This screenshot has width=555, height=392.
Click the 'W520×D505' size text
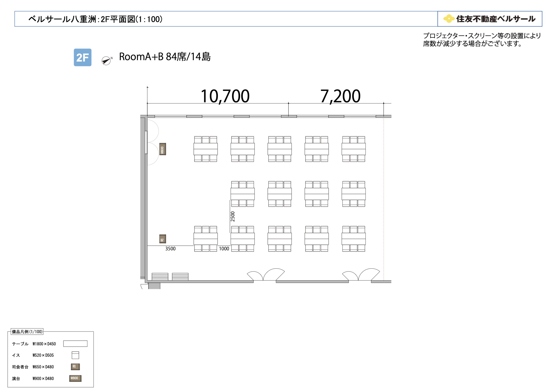click(x=43, y=355)
